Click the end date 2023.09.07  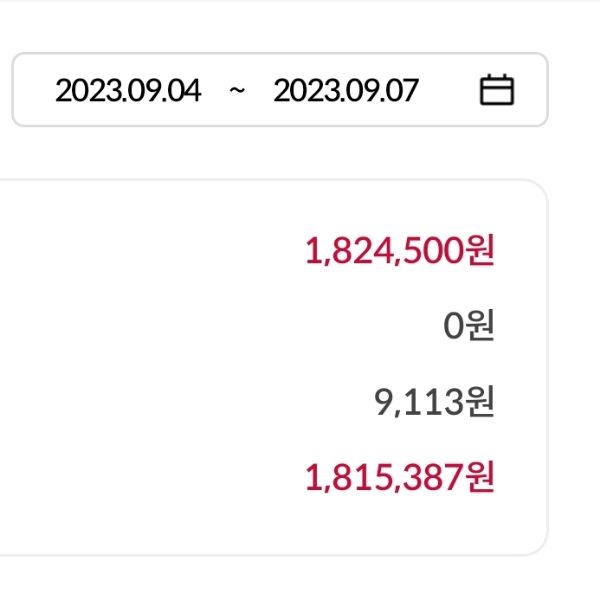(346, 91)
